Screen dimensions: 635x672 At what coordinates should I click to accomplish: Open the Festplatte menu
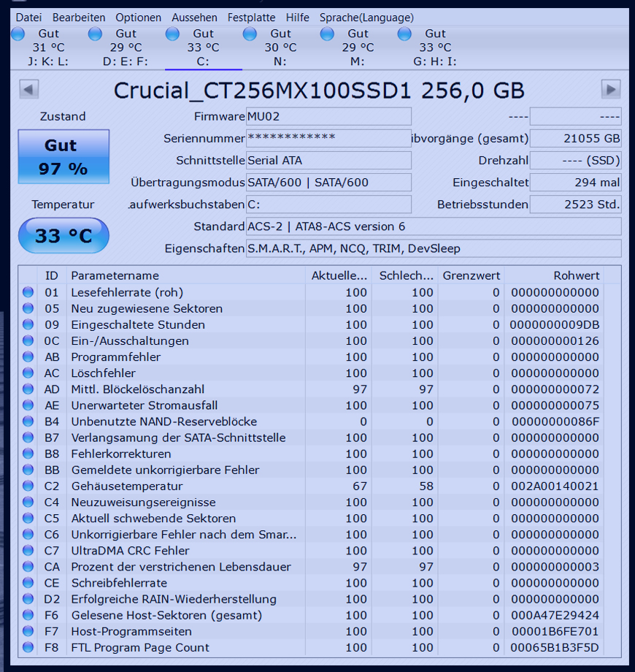tap(251, 18)
